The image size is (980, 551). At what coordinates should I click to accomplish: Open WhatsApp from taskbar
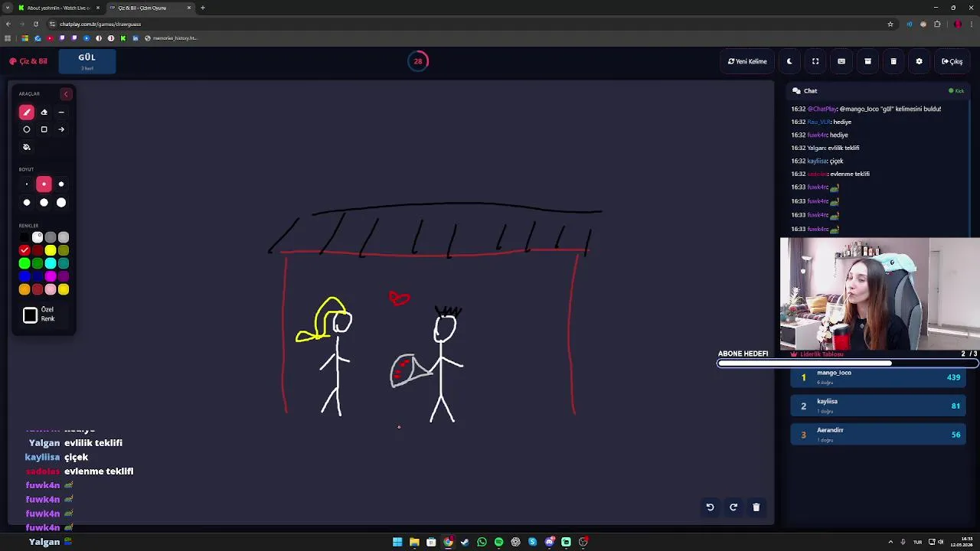482,542
